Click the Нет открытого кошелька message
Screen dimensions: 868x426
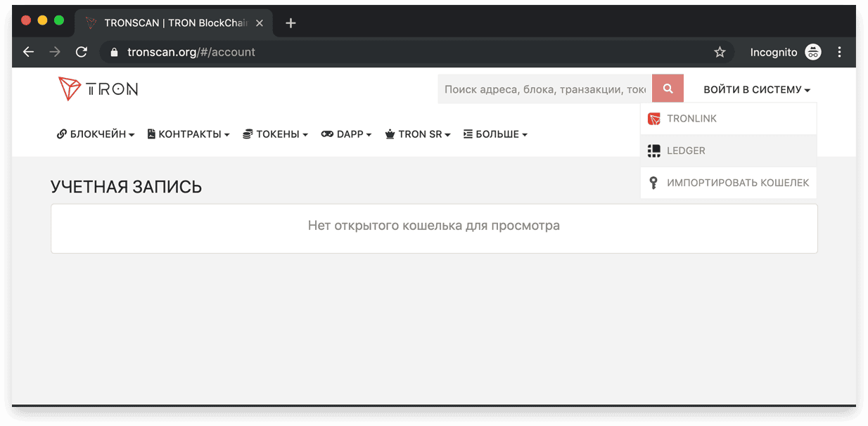pyautogui.click(x=434, y=226)
